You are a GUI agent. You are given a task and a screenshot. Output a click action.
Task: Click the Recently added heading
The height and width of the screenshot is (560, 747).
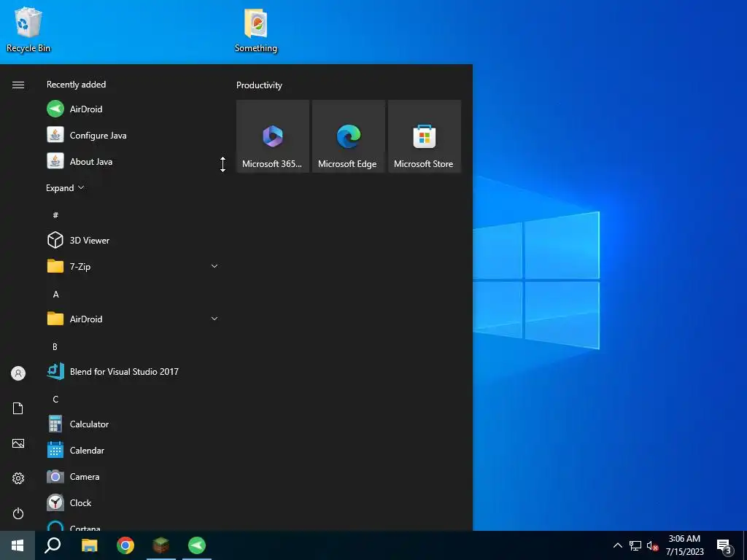pos(76,85)
